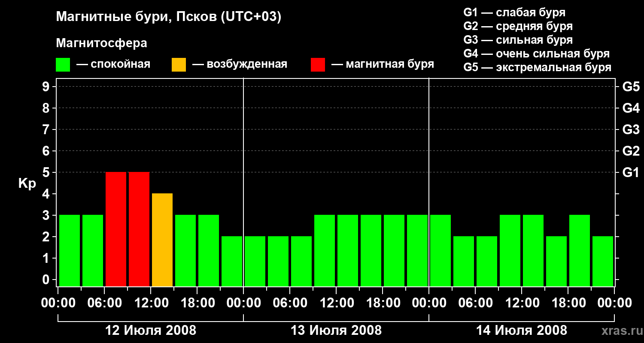
Task: Click the '— возбужденная' legend label
Action: coord(240,64)
